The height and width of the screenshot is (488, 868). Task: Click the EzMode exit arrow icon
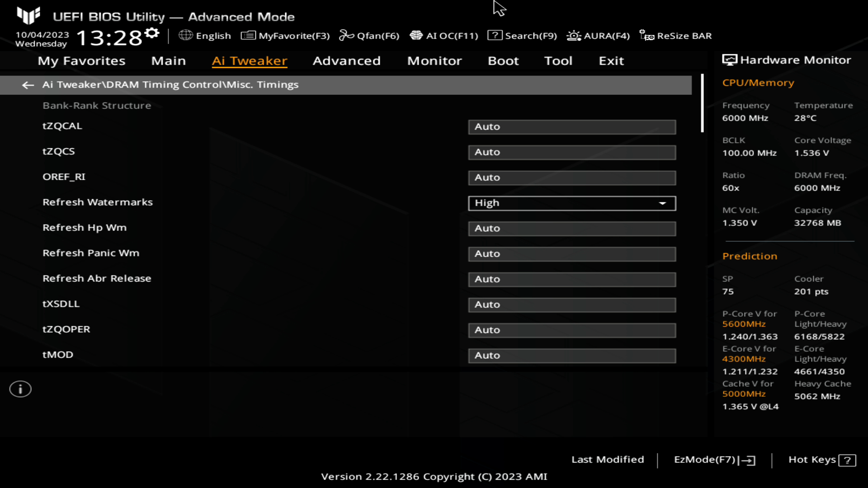point(747,460)
